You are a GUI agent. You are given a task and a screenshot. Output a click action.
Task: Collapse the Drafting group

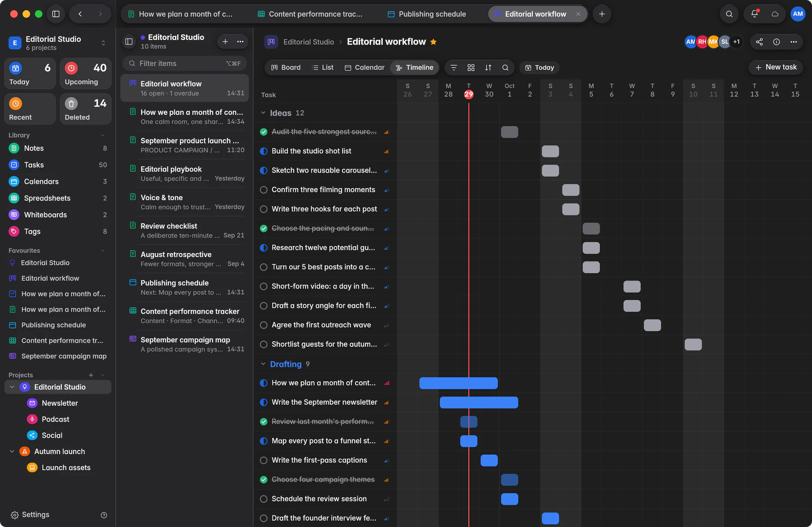[263, 364]
